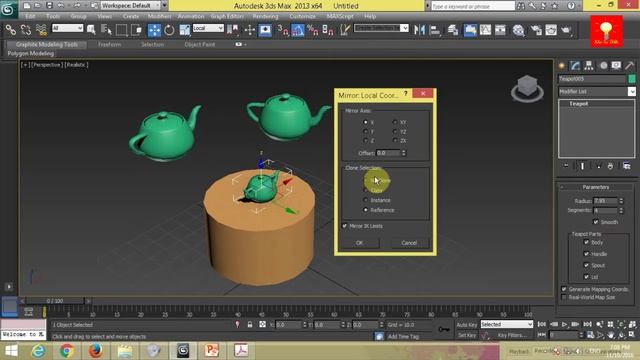640x360 pixels.
Task: Choose Rectangular Selection Region tool
Action: coord(122,30)
